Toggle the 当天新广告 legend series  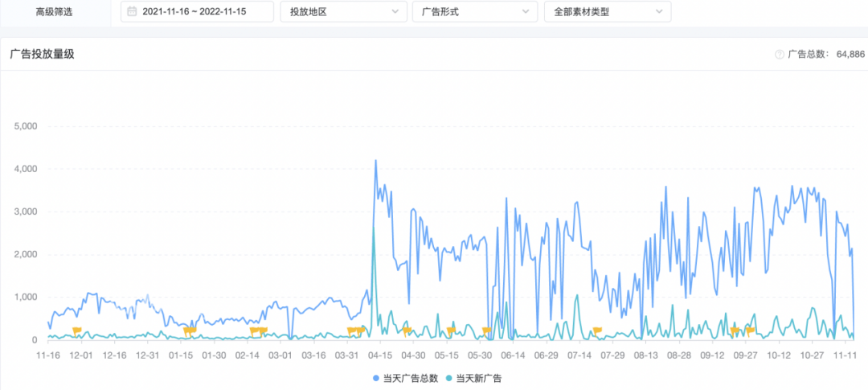474,379
